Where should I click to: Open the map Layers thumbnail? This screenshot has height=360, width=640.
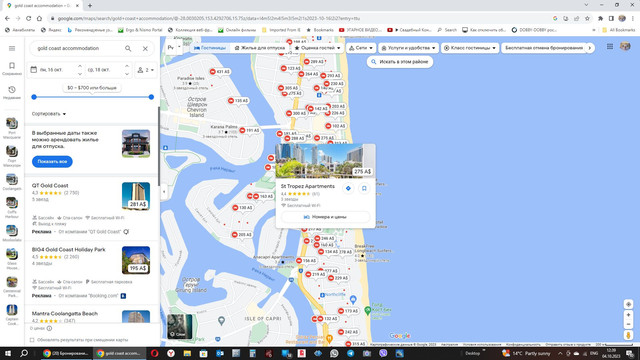[x=180, y=326]
